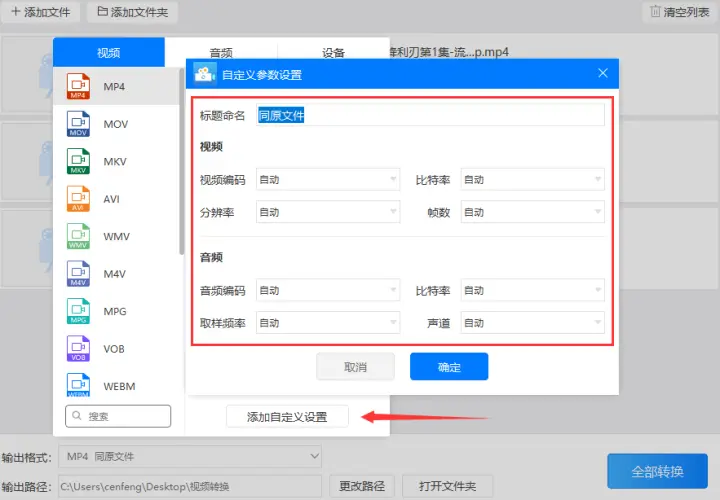Viewport: 720px width, 500px height.
Task: Select the MP4 format icon
Action: [78, 86]
